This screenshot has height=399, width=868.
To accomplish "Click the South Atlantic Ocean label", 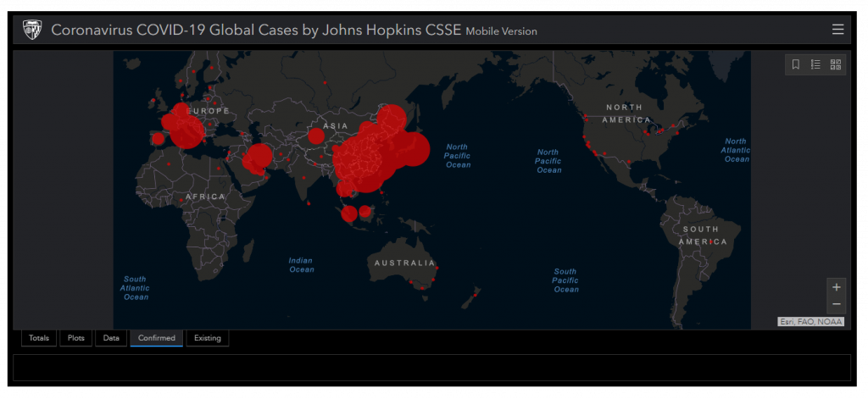I will coord(136,288).
